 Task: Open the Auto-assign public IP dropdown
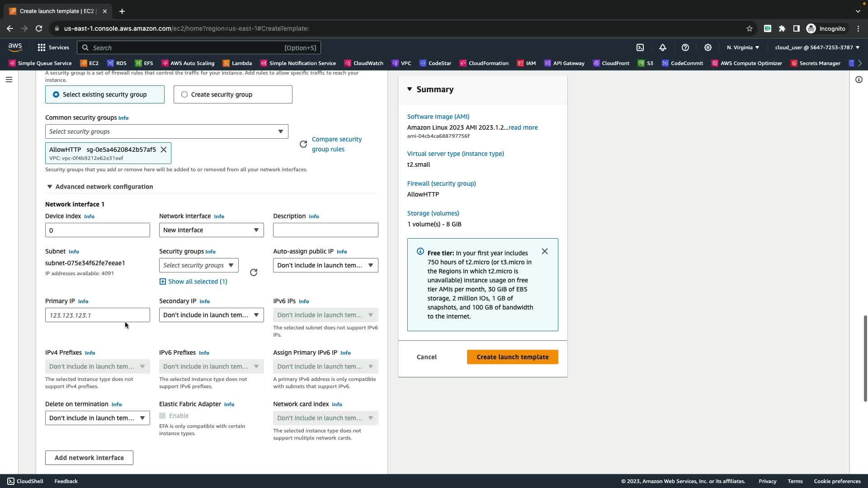click(325, 265)
